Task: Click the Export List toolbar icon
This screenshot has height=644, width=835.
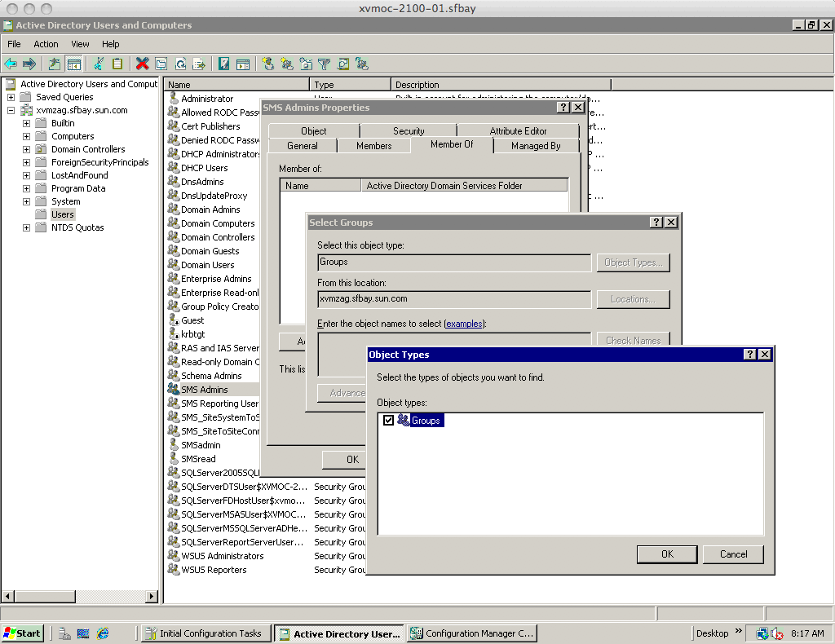Action: click(199, 64)
